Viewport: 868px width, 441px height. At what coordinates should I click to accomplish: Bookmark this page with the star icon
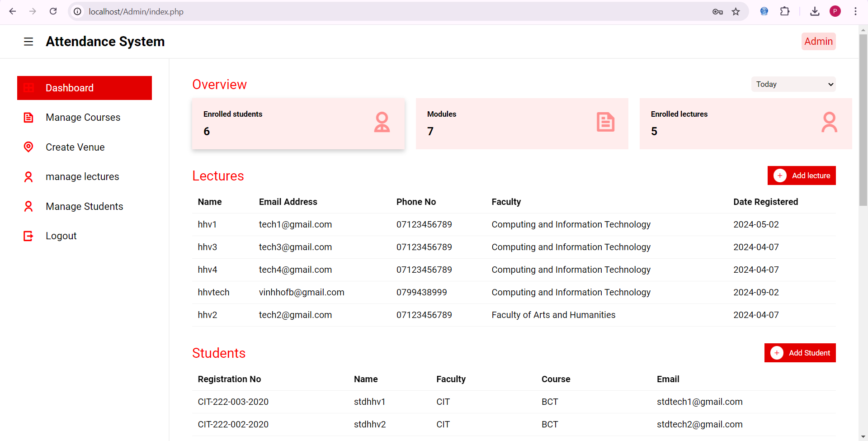[736, 12]
